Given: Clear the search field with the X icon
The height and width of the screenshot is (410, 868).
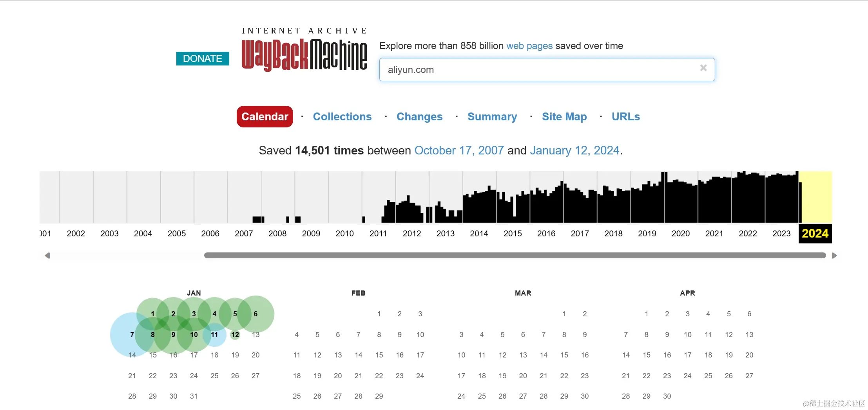Looking at the screenshot, I should coord(703,68).
